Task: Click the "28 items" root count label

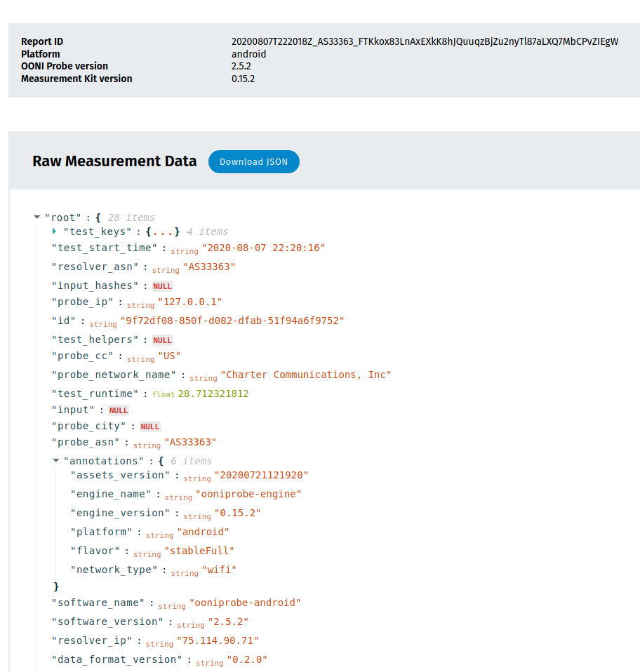Action: coord(131,217)
